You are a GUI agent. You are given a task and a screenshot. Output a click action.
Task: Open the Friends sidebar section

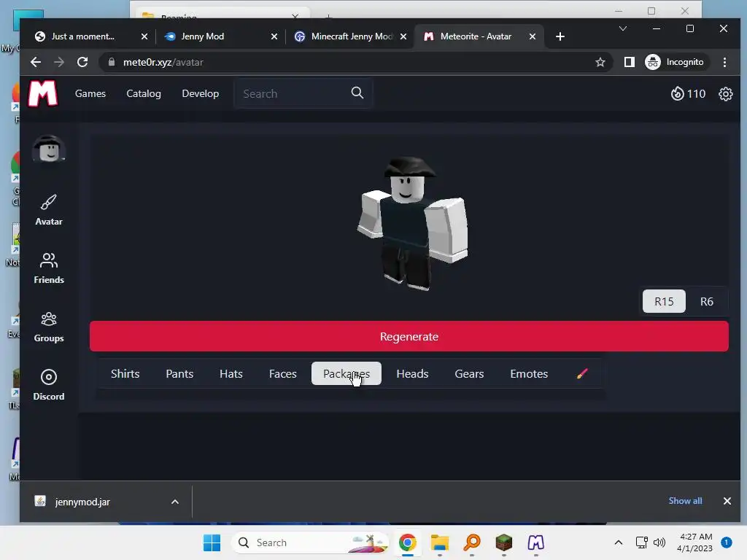(x=49, y=268)
